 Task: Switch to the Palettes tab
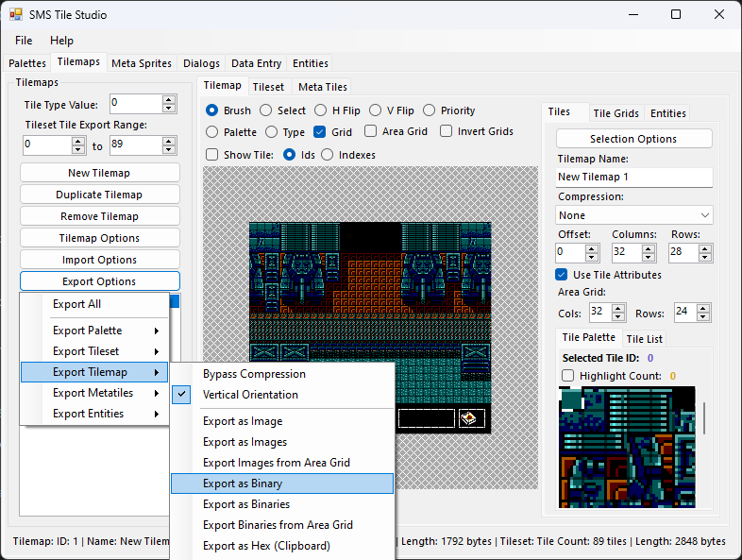pos(27,63)
